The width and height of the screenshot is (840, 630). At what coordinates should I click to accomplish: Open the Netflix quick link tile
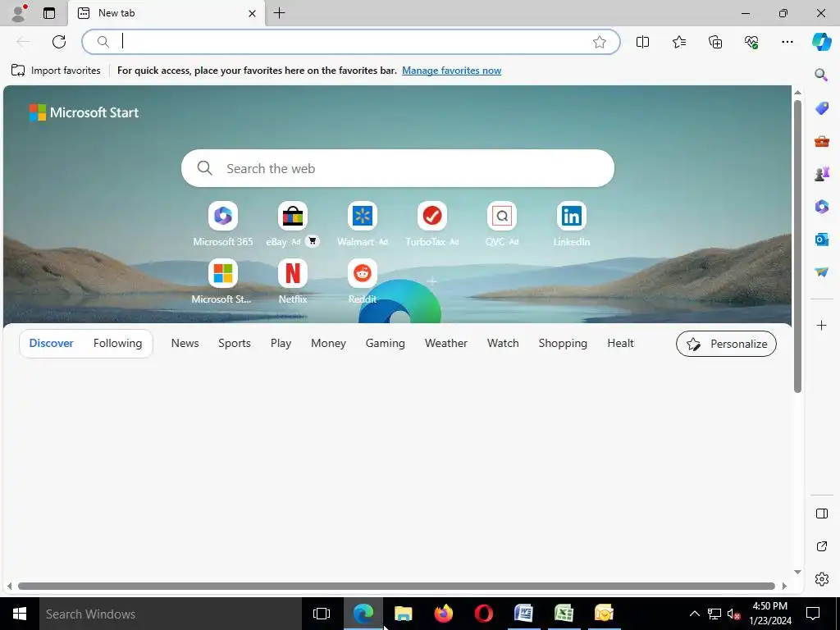(x=293, y=282)
